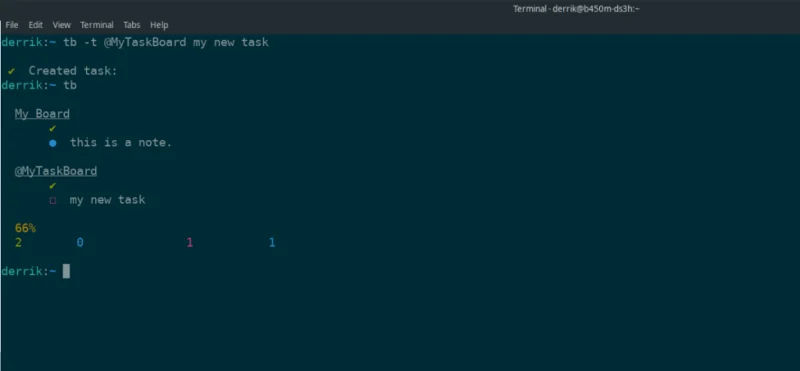Click the terminal cursor at the last prompt
This screenshot has height=371, width=800.
point(66,271)
